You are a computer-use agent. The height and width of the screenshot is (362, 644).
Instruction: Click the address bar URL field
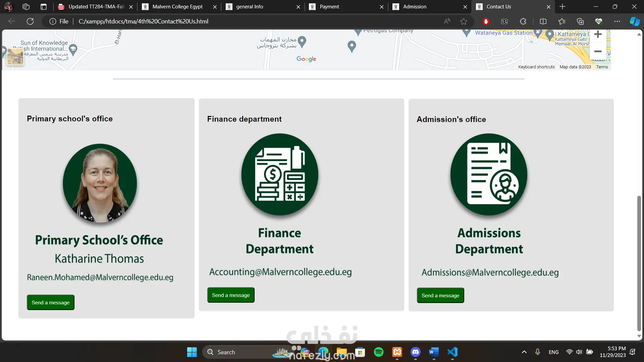coord(258,21)
